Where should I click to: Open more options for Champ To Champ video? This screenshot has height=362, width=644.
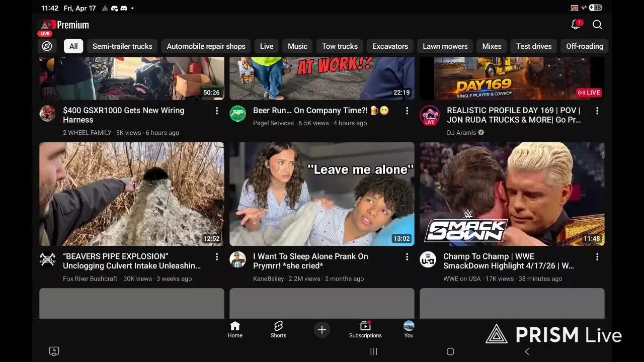(597, 257)
